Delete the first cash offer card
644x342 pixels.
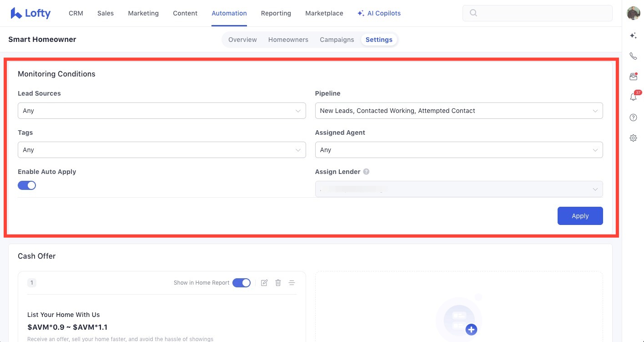pos(278,283)
